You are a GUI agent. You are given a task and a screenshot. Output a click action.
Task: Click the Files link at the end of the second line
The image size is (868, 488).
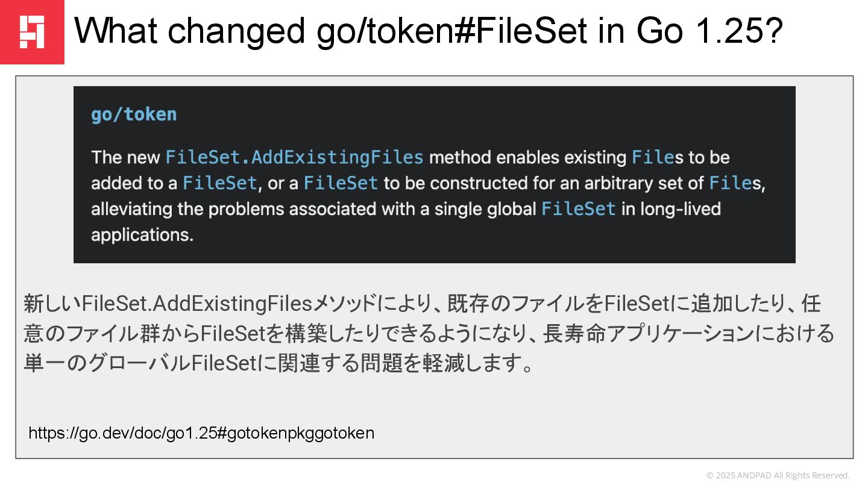pyautogui.click(x=731, y=183)
